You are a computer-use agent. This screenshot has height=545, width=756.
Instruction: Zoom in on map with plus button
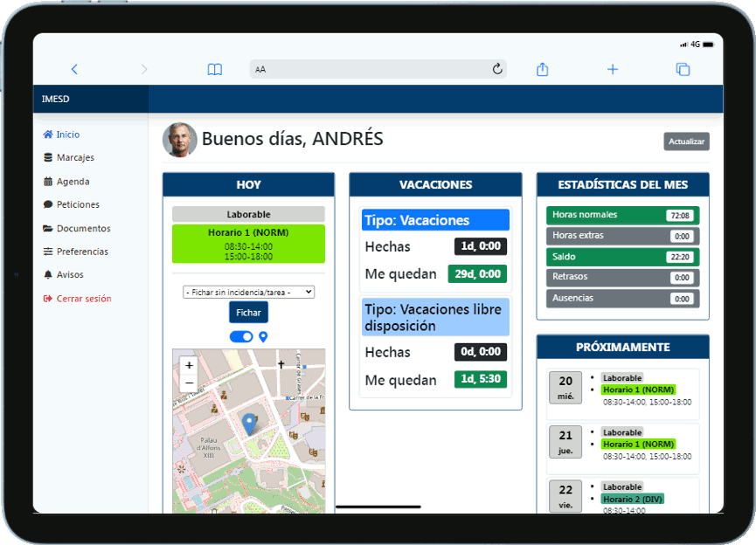(190, 365)
